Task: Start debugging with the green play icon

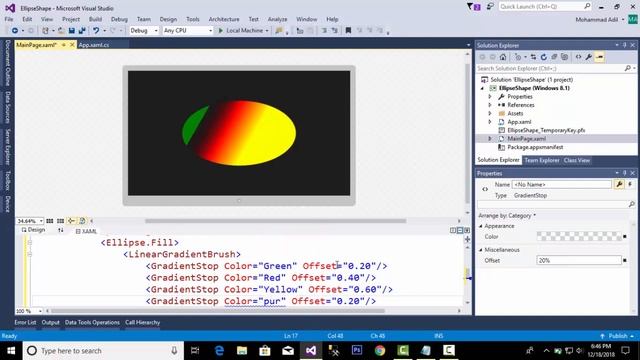Action: [x=221, y=31]
